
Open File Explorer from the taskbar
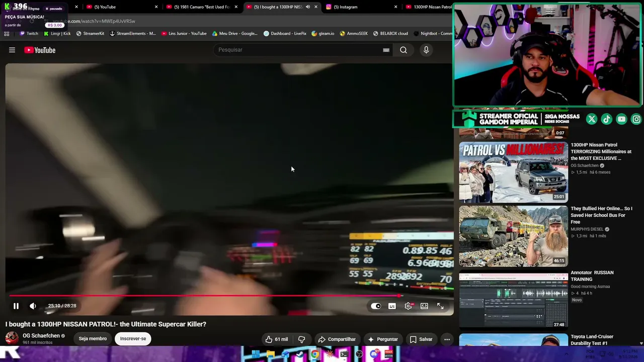pyautogui.click(x=270, y=354)
